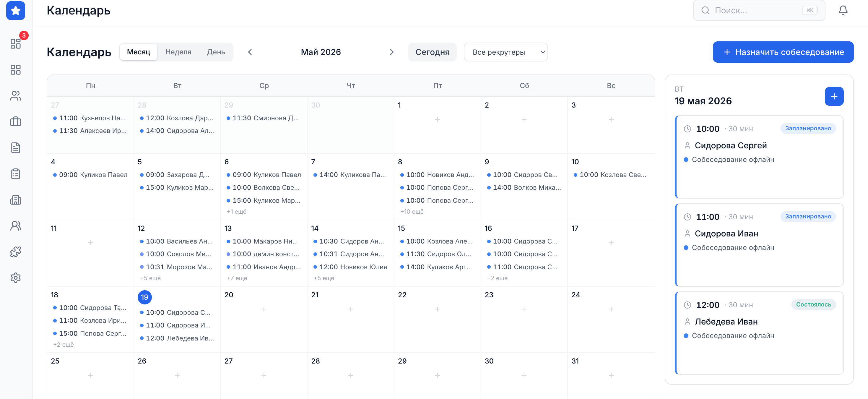Expand +2 ещё on May 16
The height and width of the screenshot is (399, 868).
coord(497,278)
